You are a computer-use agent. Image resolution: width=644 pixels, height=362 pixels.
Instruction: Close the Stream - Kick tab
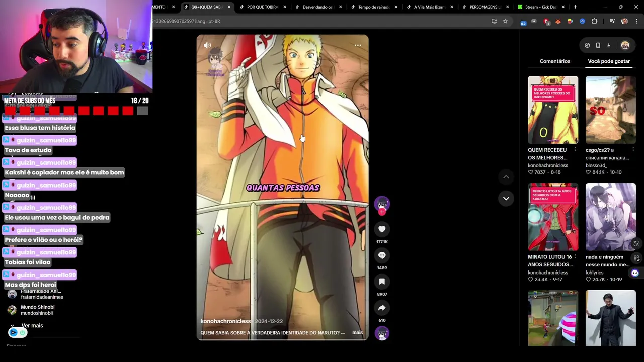563,7
